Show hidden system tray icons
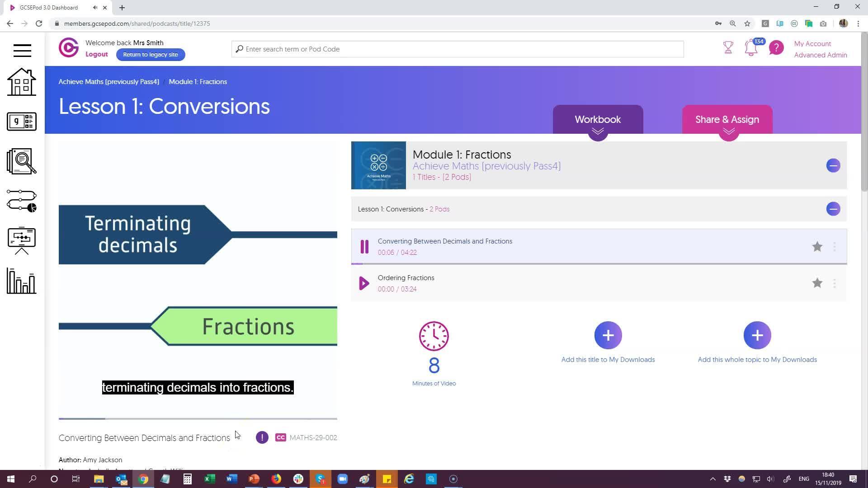Screen dimensions: 868x488 [713, 479]
